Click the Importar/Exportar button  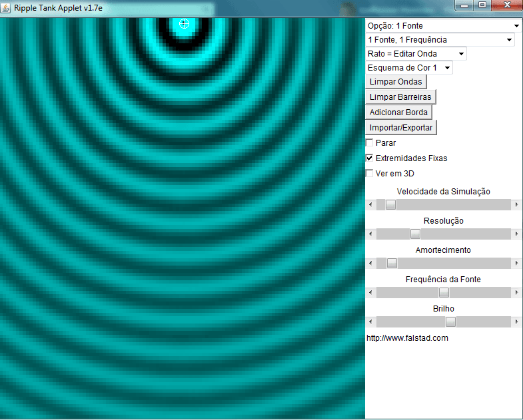(401, 128)
